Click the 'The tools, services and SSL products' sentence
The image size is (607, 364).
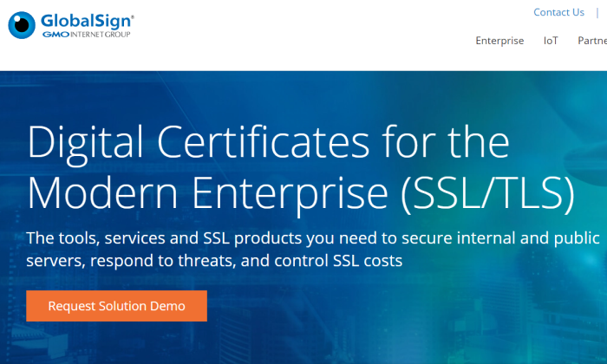click(313, 238)
